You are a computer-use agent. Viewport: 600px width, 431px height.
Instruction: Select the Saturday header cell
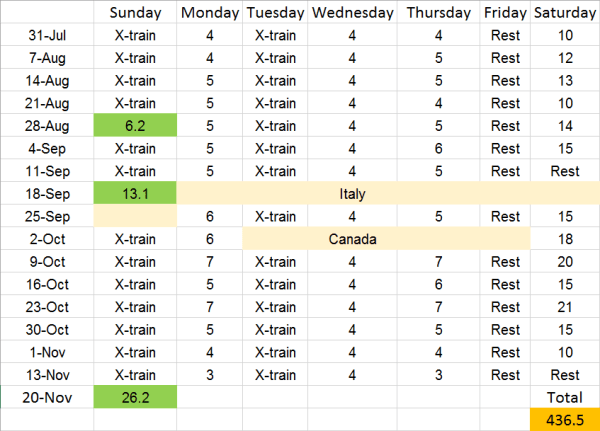pyautogui.click(x=566, y=13)
